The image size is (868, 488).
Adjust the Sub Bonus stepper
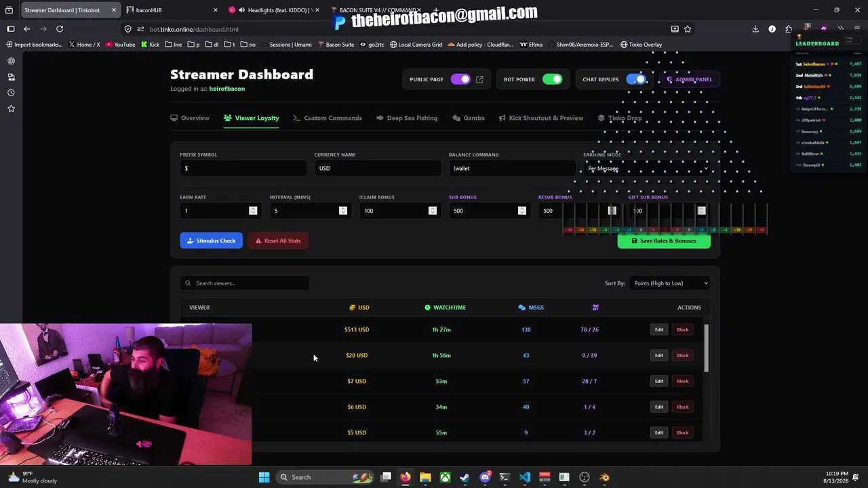point(521,211)
